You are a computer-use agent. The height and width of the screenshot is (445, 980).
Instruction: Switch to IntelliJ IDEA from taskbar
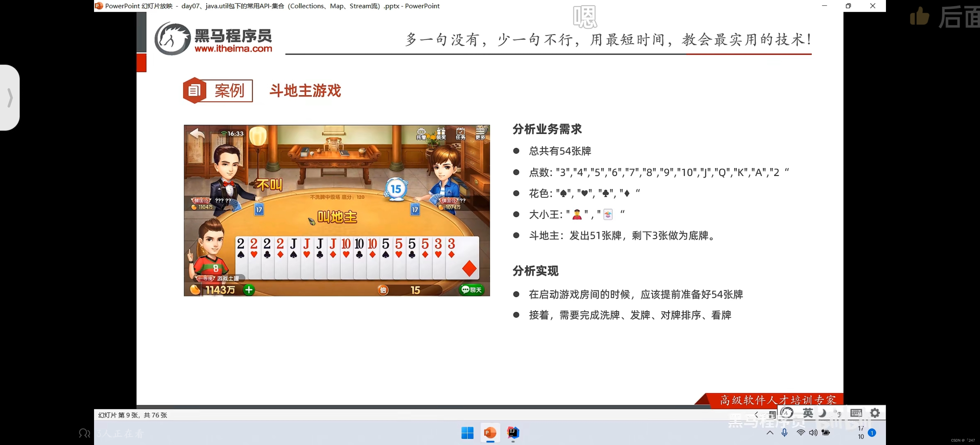[x=513, y=432]
